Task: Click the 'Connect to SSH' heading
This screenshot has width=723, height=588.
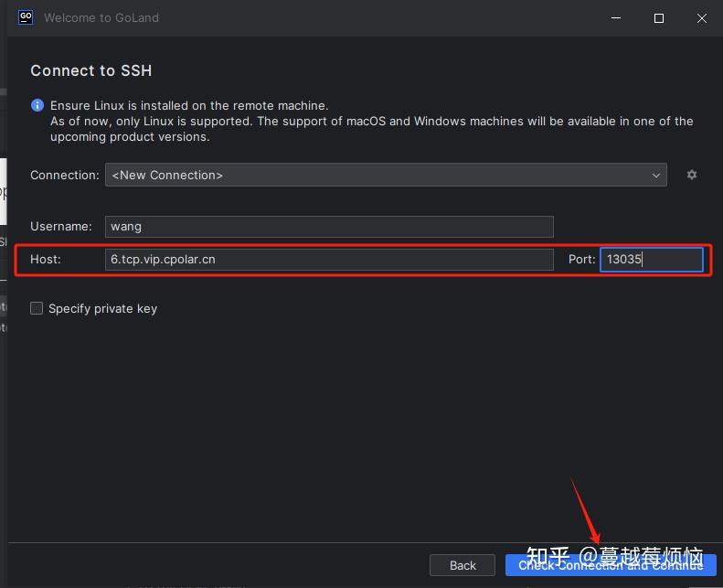Action: [x=90, y=70]
